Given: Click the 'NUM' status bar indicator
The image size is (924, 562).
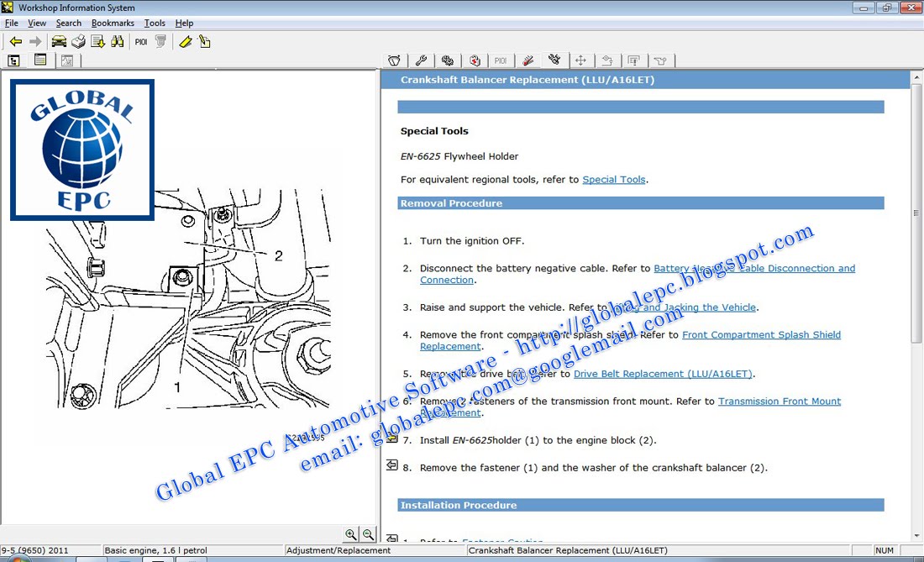Looking at the screenshot, I should (x=884, y=550).
